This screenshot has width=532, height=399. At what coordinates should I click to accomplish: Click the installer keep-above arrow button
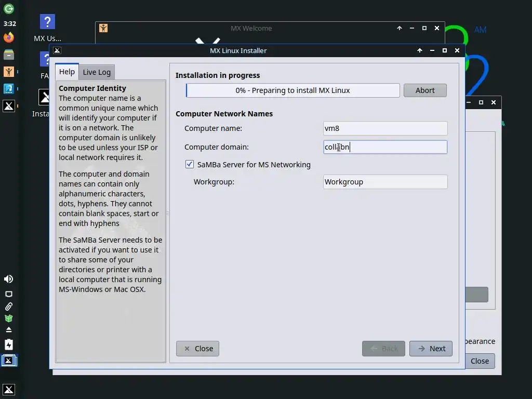click(x=420, y=50)
